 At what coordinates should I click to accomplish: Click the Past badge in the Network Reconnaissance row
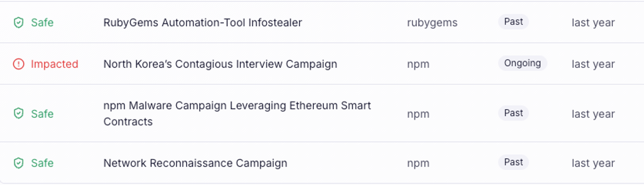(513, 162)
